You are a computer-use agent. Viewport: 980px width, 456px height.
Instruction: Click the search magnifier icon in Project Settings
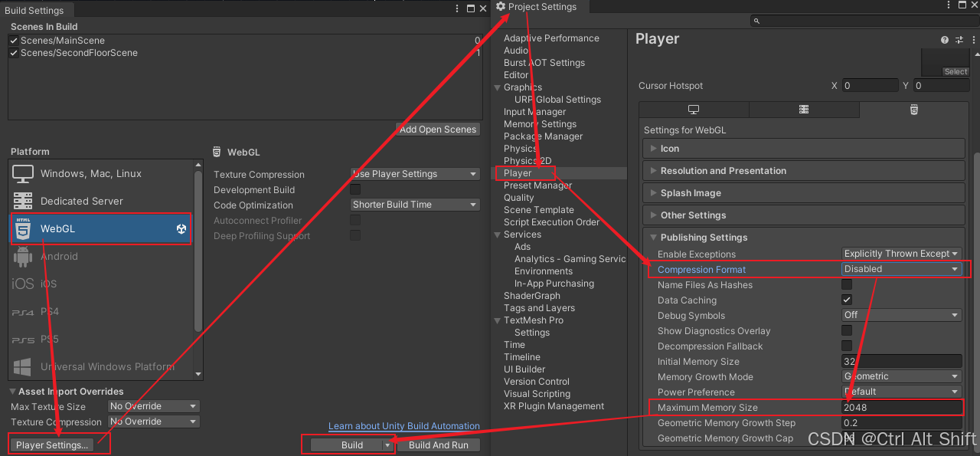point(756,21)
